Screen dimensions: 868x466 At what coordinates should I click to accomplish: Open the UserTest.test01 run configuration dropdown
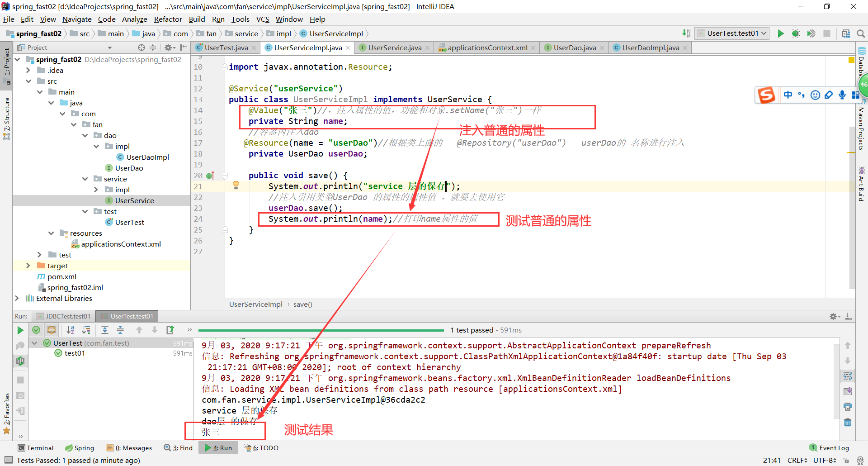coord(732,33)
